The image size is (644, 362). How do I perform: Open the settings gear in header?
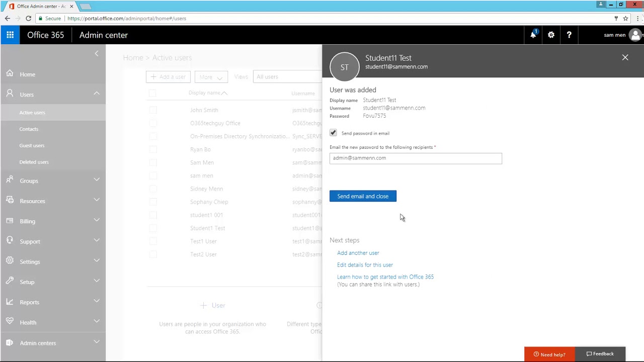(x=551, y=35)
